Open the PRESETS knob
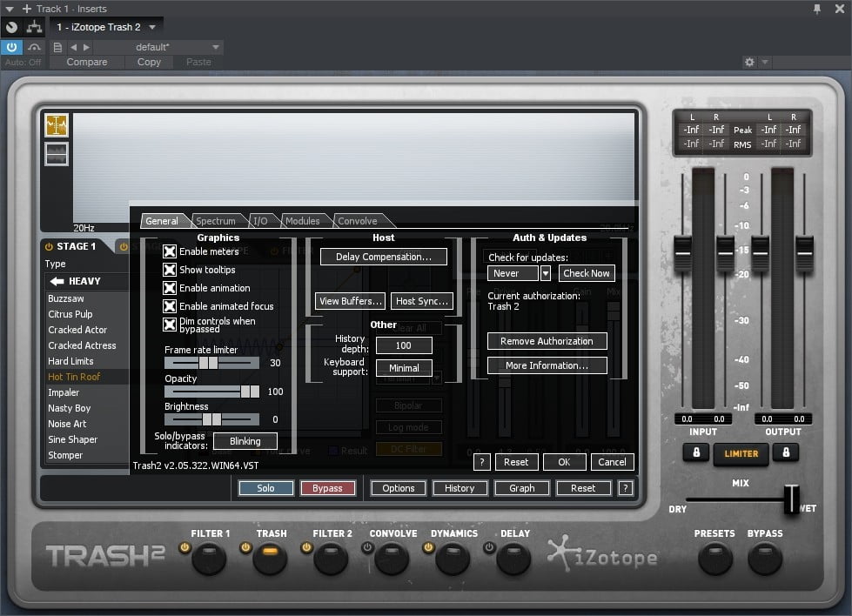Viewport: 852px width, 616px height. pos(715,559)
